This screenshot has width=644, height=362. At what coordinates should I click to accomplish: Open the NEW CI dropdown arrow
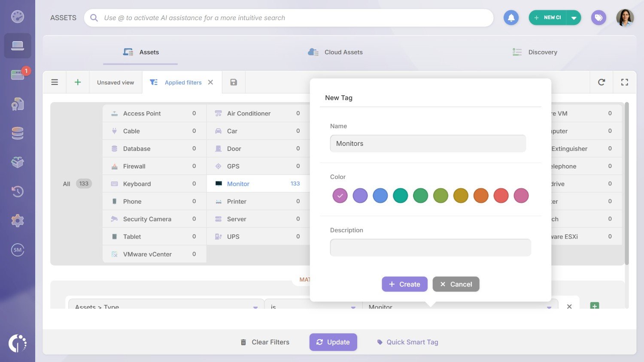(574, 18)
